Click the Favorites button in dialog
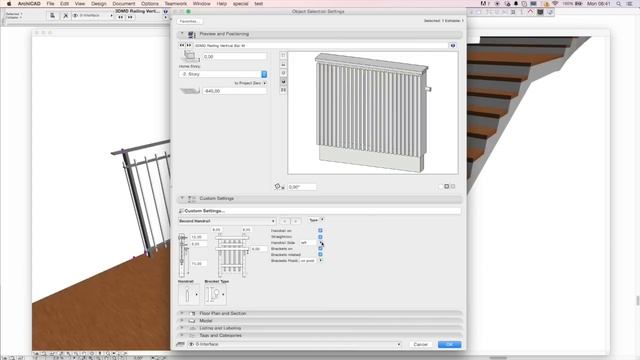Viewport: 640px width, 360px height. [189, 21]
